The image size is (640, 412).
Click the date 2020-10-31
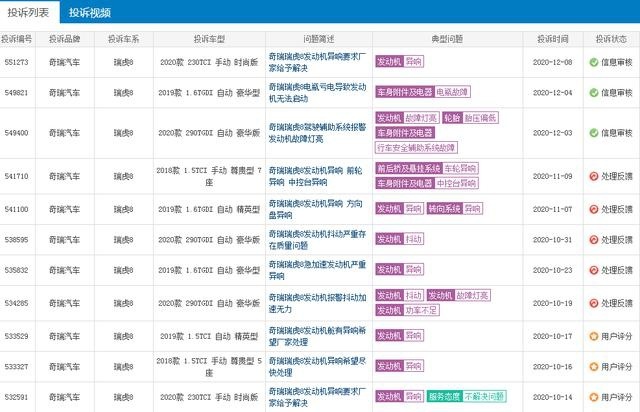pyautogui.click(x=553, y=240)
